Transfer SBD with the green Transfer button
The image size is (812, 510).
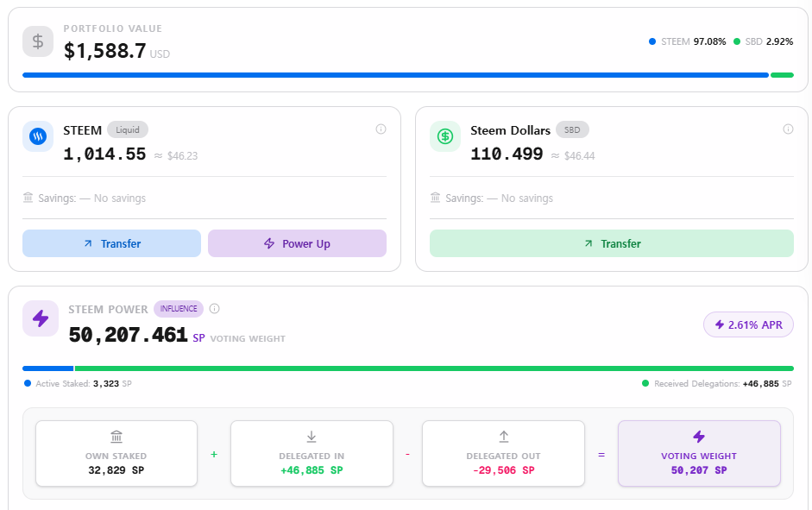(612, 243)
